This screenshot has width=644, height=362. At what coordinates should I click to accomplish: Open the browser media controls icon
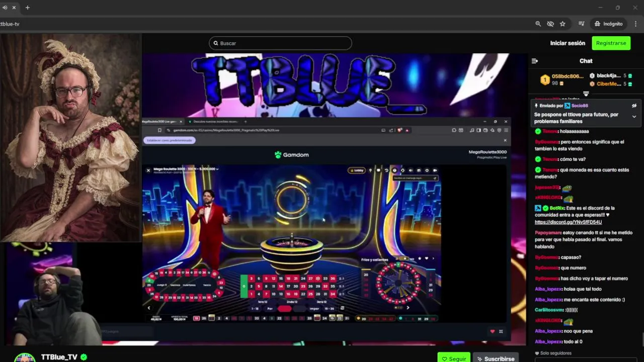pyautogui.click(x=581, y=24)
